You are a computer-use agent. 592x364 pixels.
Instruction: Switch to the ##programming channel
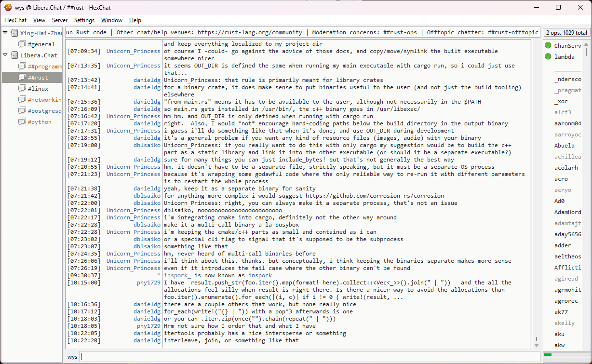44,67
